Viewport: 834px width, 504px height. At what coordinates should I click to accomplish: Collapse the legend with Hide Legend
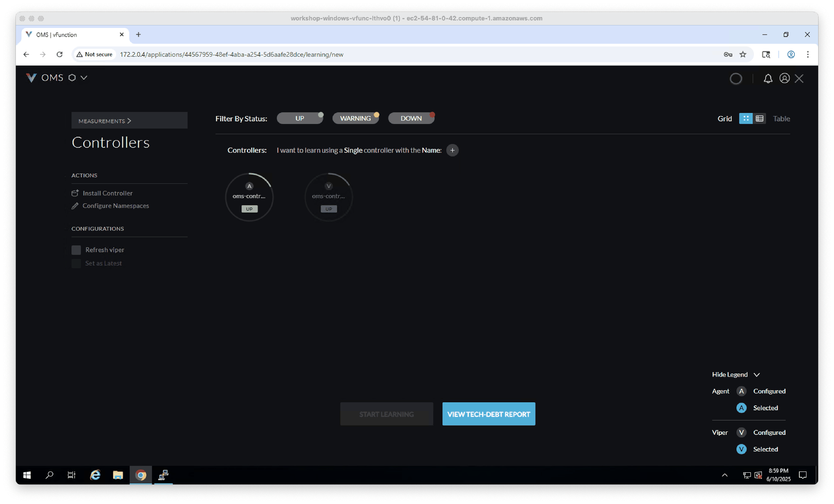click(736, 374)
